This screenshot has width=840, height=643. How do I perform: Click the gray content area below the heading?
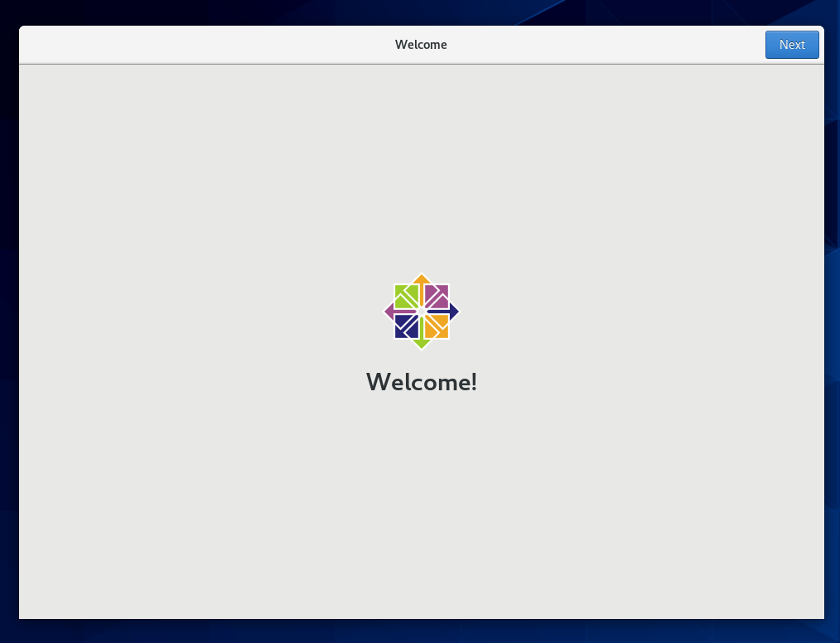pyautogui.click(x=421, y=497)
